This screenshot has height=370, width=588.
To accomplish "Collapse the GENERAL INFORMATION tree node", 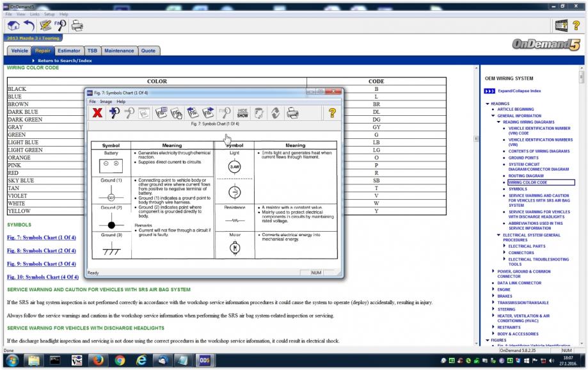I will 493,116.
